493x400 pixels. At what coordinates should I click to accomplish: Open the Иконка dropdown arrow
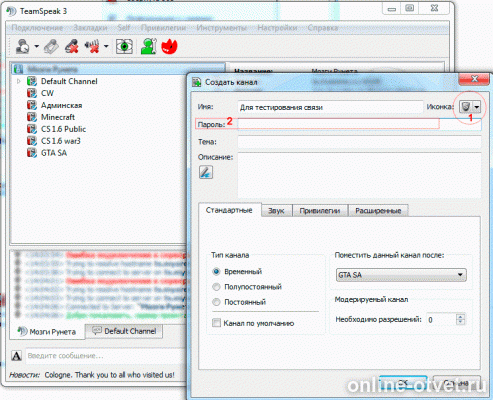pos(477,107)
